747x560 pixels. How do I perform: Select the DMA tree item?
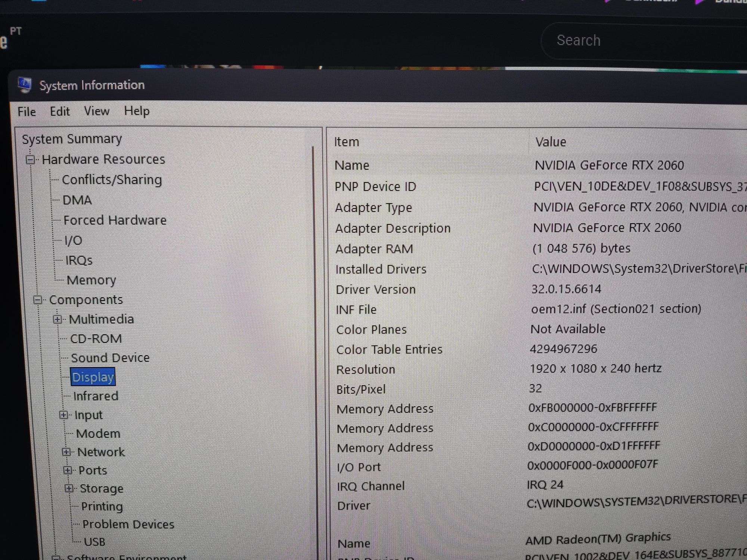tap(77, 200)
